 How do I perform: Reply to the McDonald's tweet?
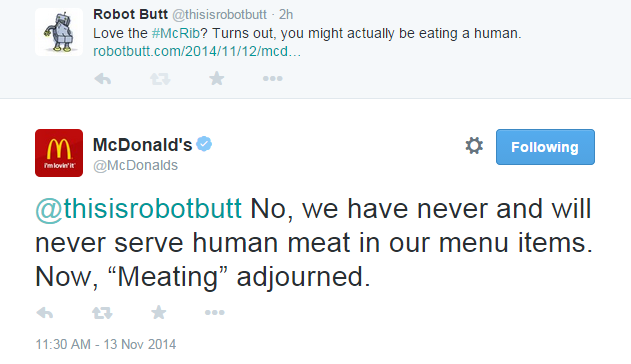tap(45, 313)
